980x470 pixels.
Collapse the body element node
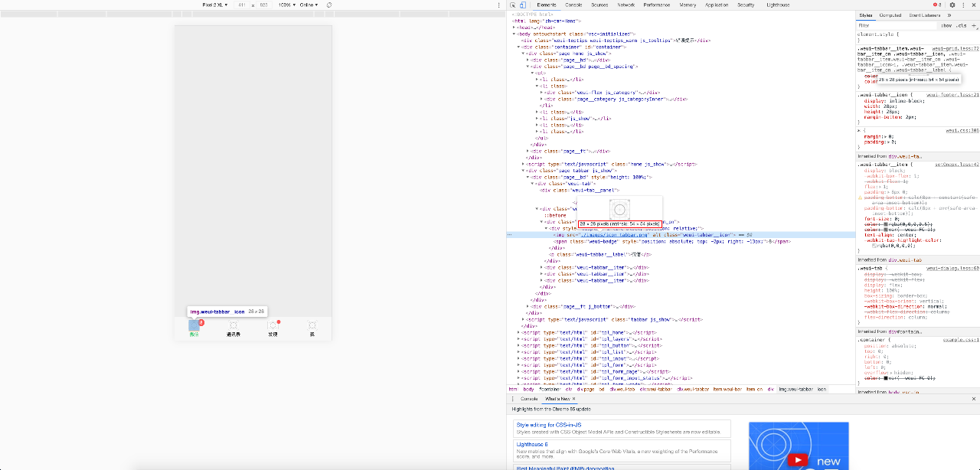(514, 34)
